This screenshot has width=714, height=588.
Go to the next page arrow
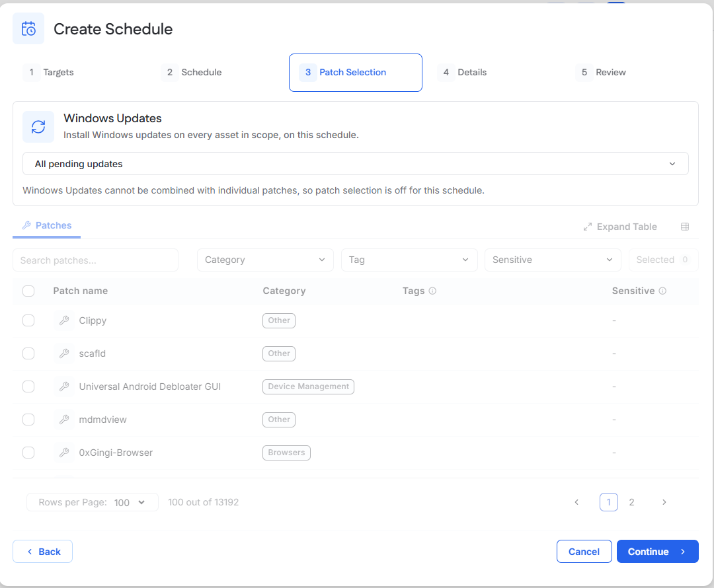pos(664,502)
